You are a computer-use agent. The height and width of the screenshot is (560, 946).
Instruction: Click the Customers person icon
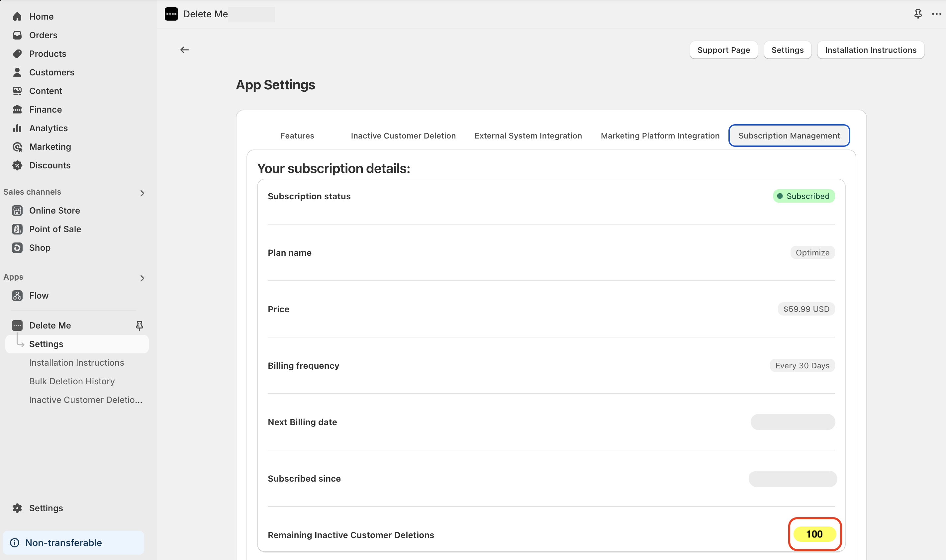tap(17, 72)
